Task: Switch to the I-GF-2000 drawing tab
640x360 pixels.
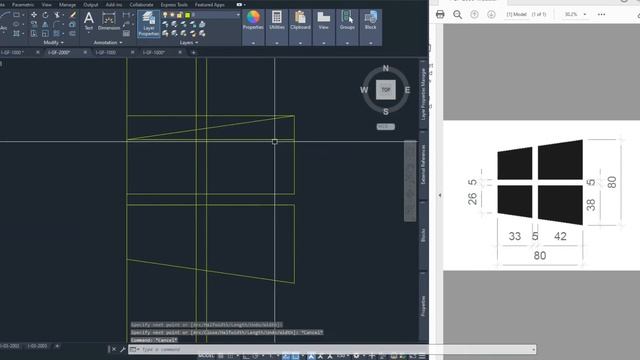Action: click(59, 52)
